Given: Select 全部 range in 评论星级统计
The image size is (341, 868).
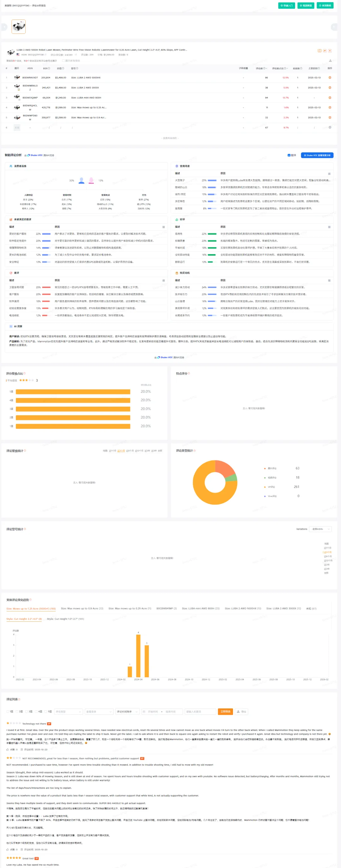Looking at the screenshot, I should tap(160, 451).
